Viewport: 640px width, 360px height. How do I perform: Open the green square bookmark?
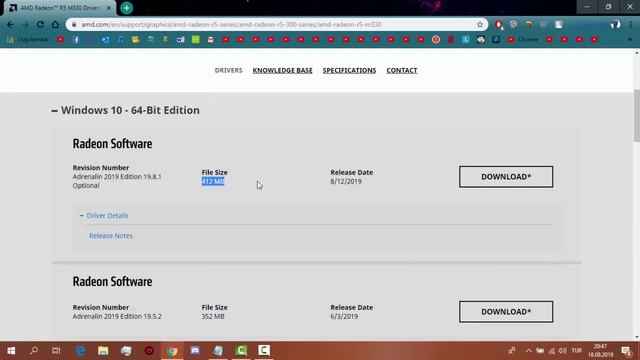pos(196,40)
